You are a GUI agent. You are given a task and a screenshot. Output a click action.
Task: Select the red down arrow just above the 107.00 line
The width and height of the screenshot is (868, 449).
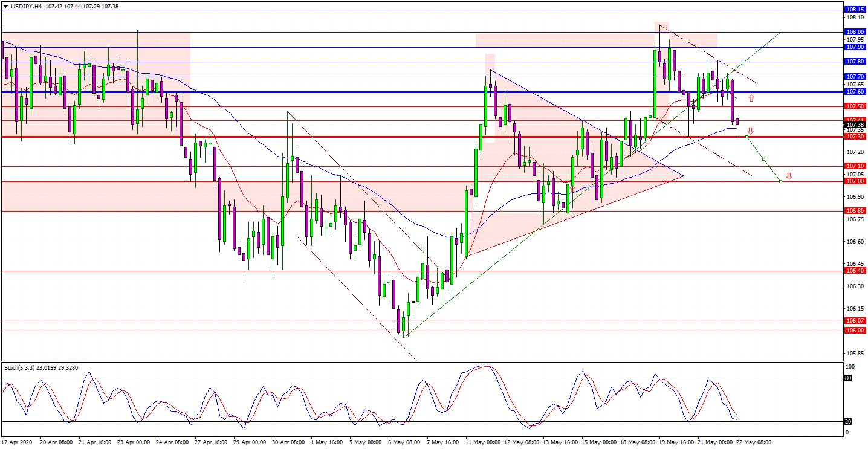[789, 176]
